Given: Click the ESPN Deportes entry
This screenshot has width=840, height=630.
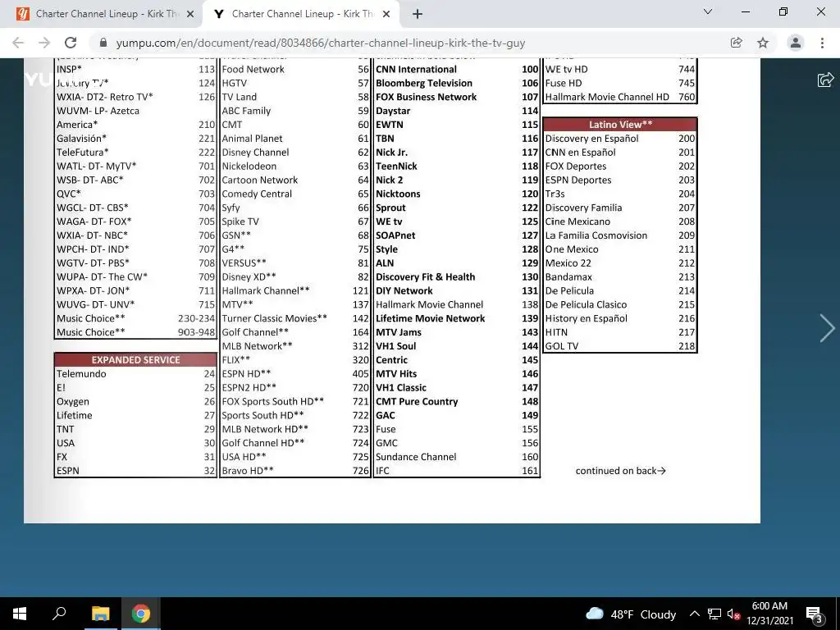Looking at the screenshot, I should (620, 180).
